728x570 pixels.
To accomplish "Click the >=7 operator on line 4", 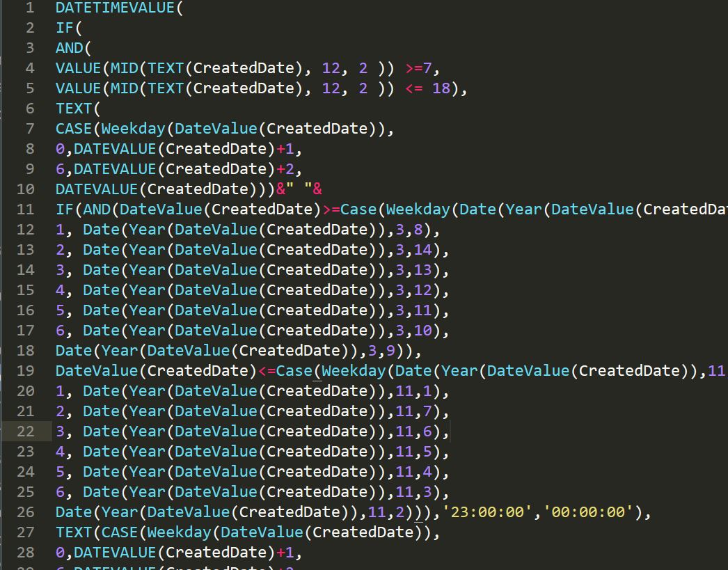I will (x=419, y=68).
